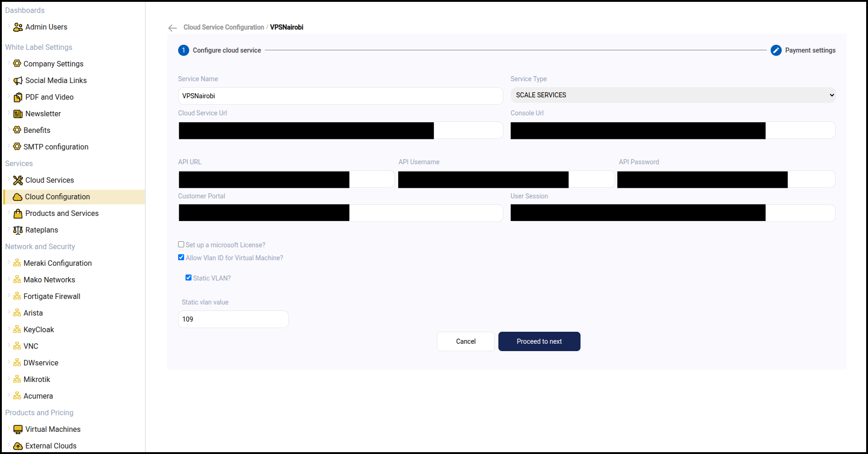Click the Fortigate Firewall network icon
Image resolution: width=868 pixels, height=454 pixels.
(17, 296)
